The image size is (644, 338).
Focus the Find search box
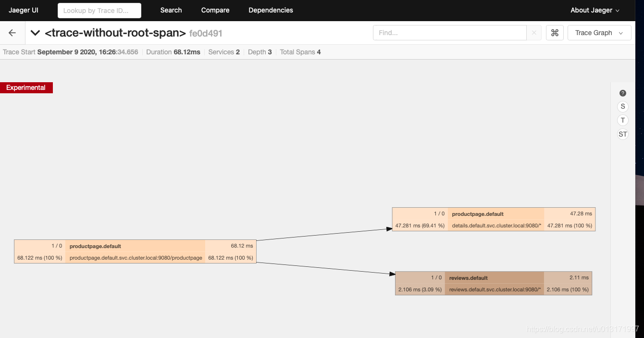pos(450,33)
